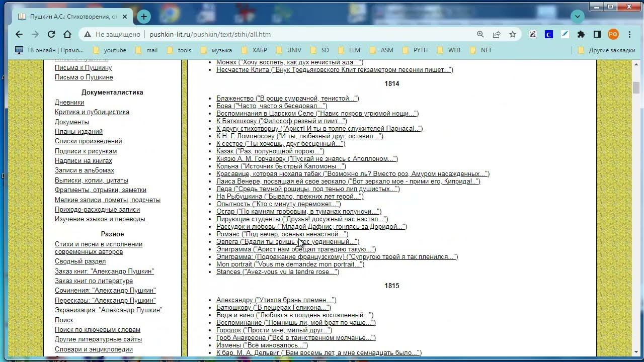Viewport: 644px width, 362px height.
Task: Open the browser home page
Action: pyautogui.click(x=67, y=34)
